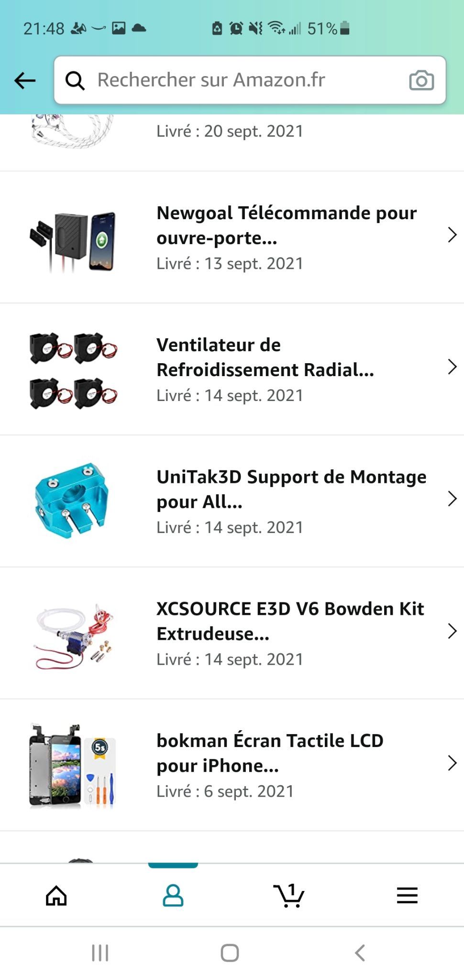Screen dimensions: 464x980
Task: Open the account profile tab
Action: (173, 895)
